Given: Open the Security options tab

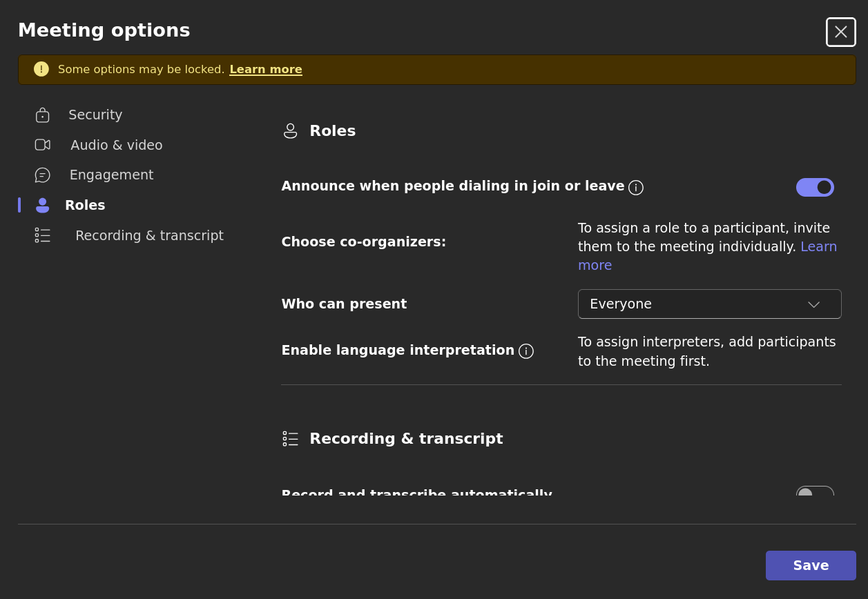Looking at the screenshot, I should [95, 115].
